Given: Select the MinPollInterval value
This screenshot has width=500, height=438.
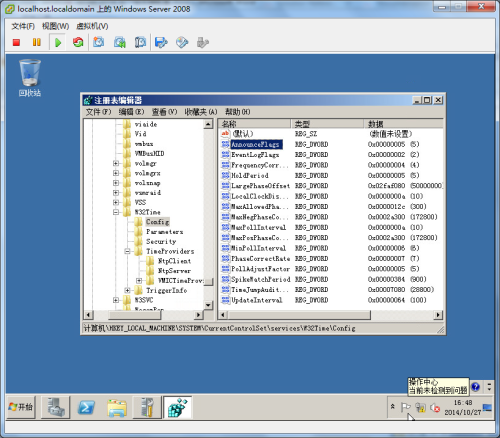Looking at the screenshot, I should (x=259, y=248).
